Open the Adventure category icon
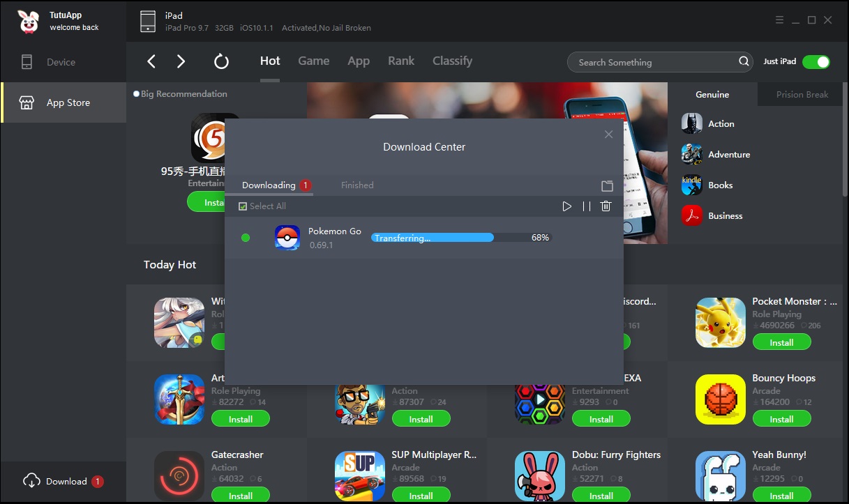 point(691,154)
